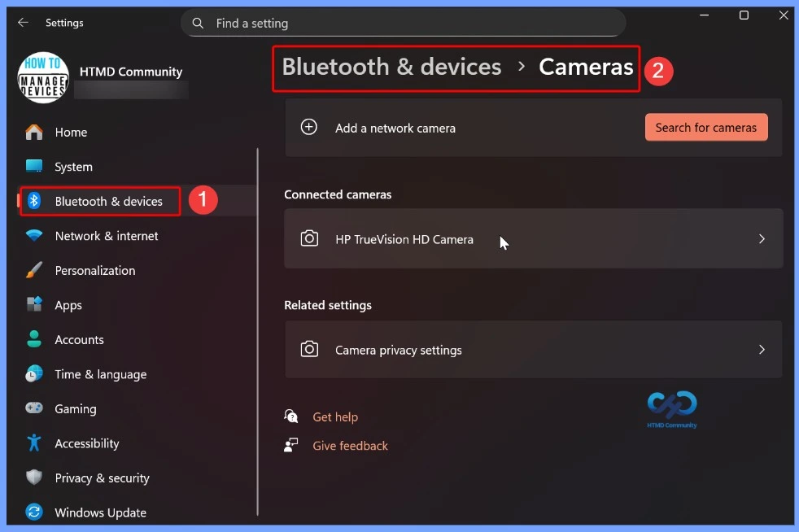The image size is (799, 532).
Task: Click the Gaming controller icon
Action: [34, 408]
